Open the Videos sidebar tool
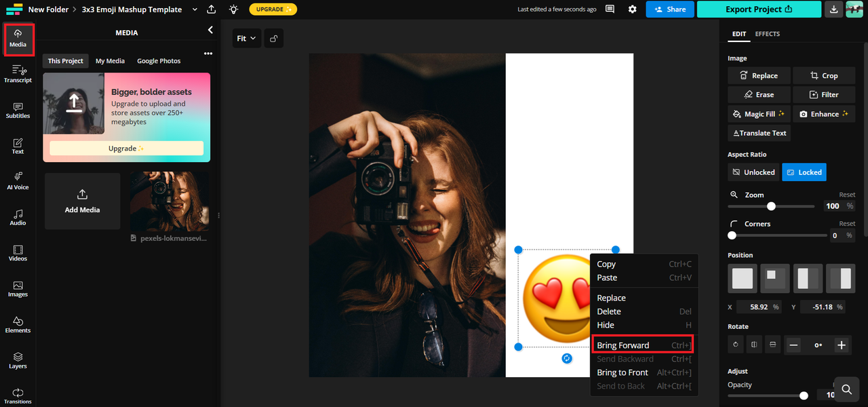The height and width of the screenshot is (407, 868). (x=18, y=253)
